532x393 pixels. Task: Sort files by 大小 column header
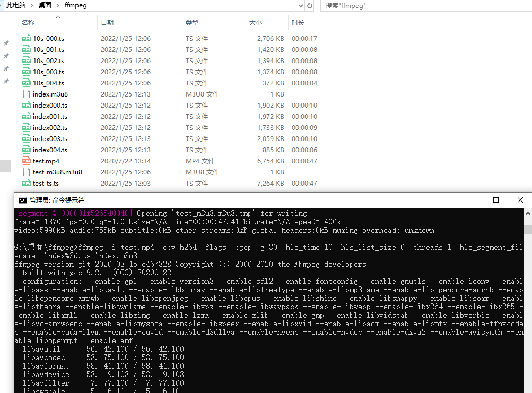(x=256, y=22)
